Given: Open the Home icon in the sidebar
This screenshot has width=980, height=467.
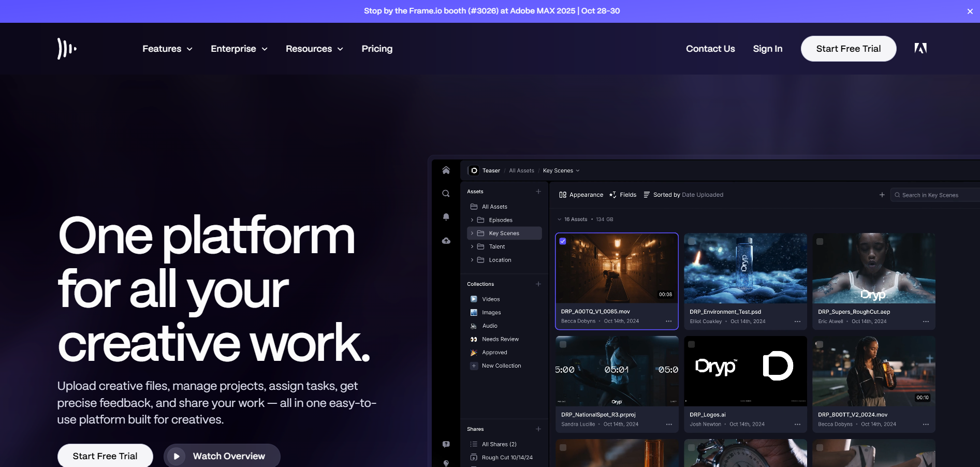Looking at the screenshot, I should [446, 170].
